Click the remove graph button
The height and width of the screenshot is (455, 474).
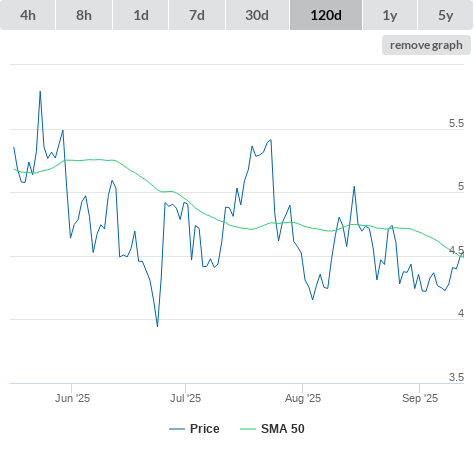pos(426,45)
